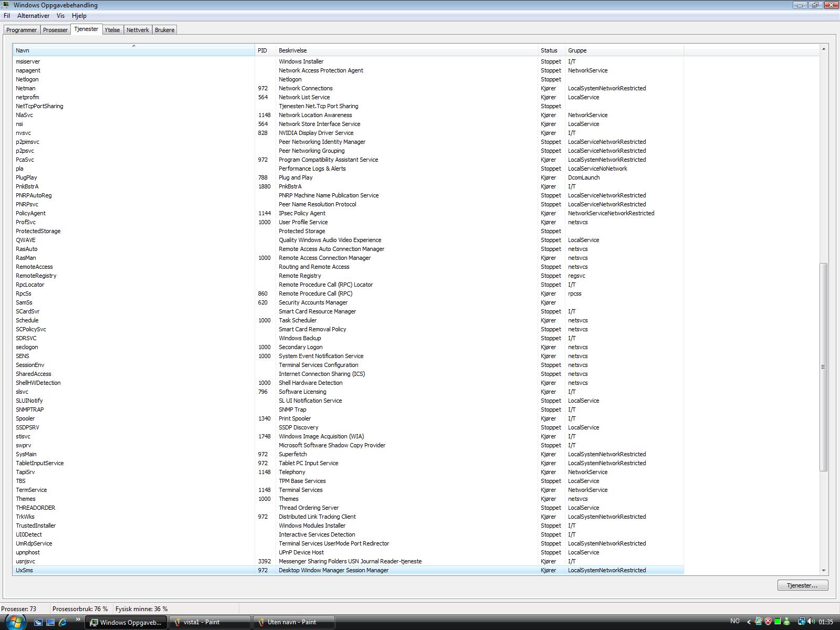Expand the quick launch overflow chevron
This screenshot has height=630, width=840.
coord(78,620)
